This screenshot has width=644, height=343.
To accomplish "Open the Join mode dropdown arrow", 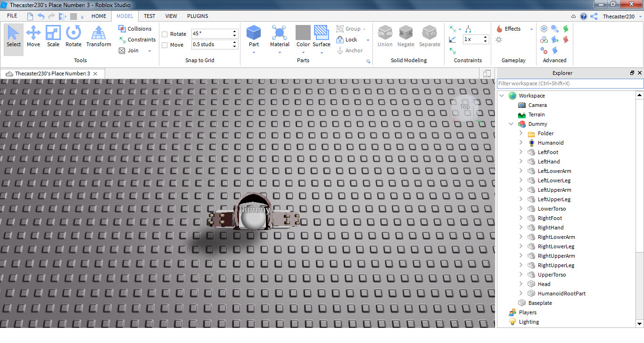I will click(x=150, y=51).
